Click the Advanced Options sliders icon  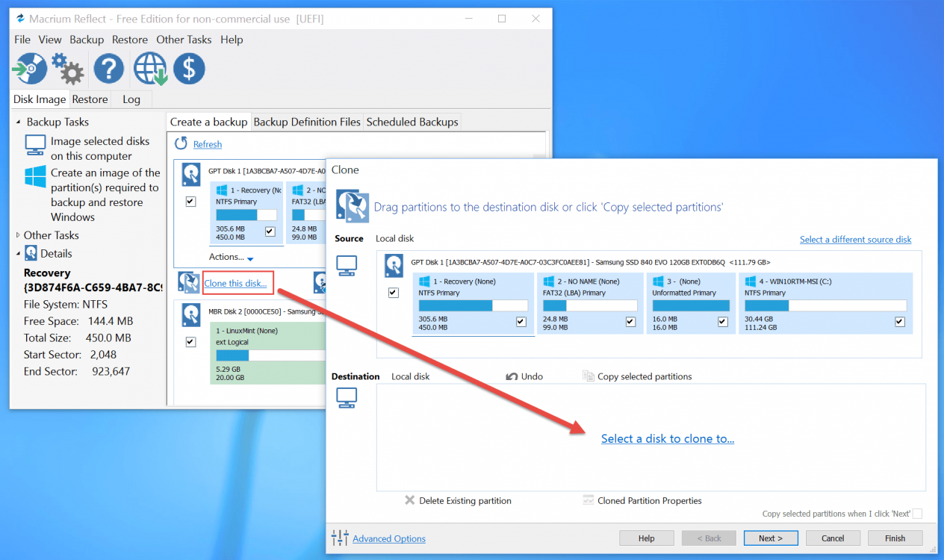pyautogui.click(x=340, y=538)
